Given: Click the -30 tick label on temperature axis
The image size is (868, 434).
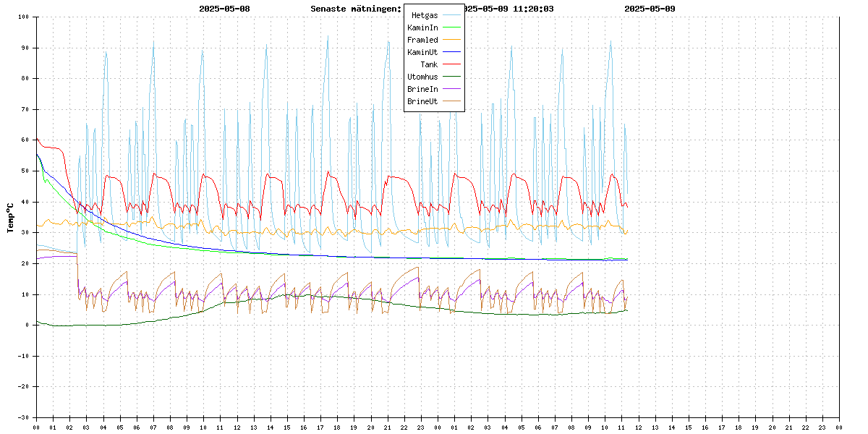Looking at the screenshot, I should (23, 417).
